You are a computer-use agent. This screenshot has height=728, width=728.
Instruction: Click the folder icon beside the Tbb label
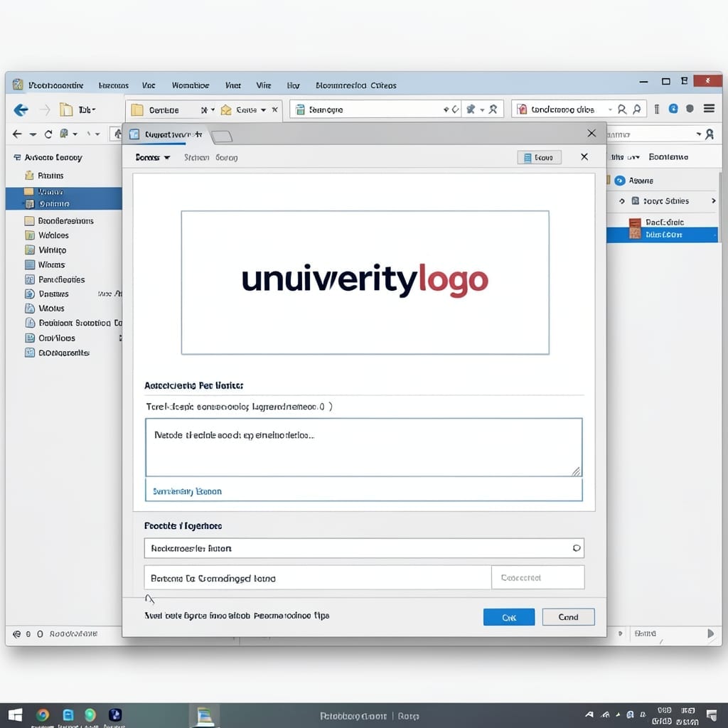click(66, 109)
